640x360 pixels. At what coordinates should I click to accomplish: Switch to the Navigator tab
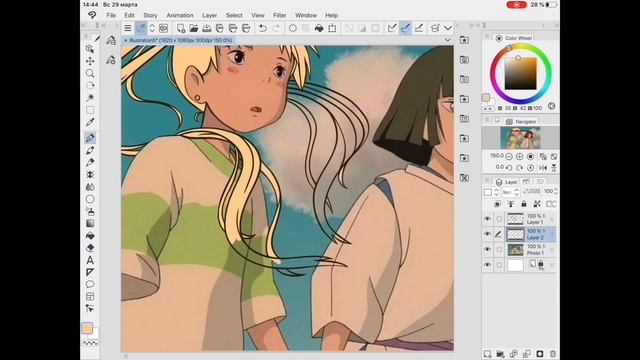[x=521, y=122]
